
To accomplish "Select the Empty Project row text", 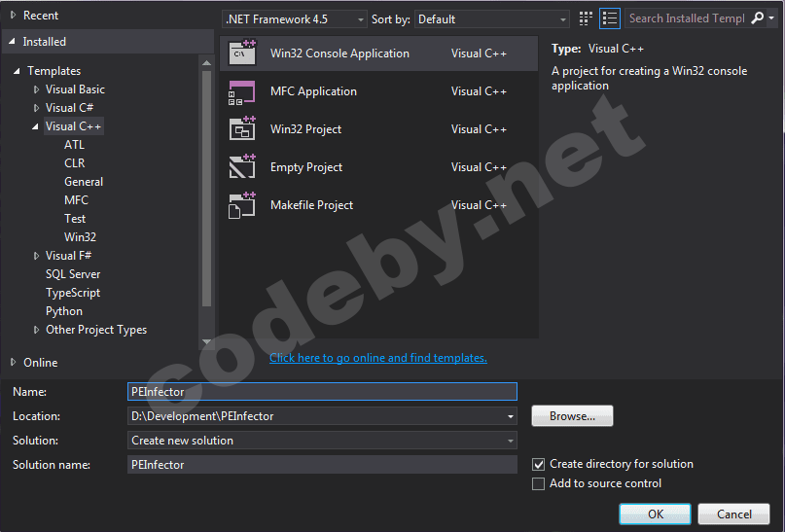I will click(305, 167).
